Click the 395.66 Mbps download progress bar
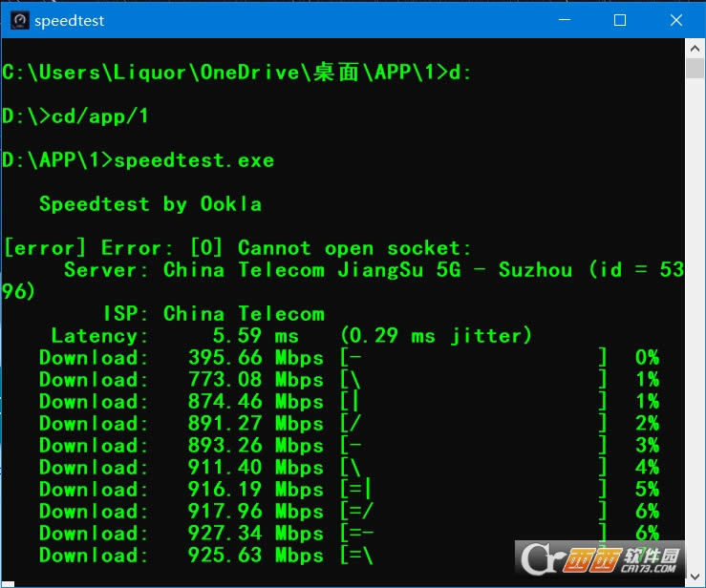 pyautogui.click(x=475, y=358)
